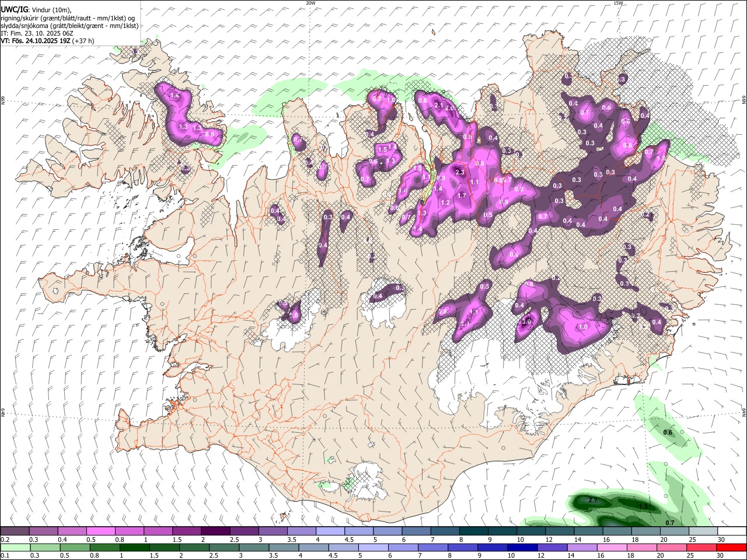Select the light pink 16–18 rain legend swatch
747x560 pixels.
pos(612,547)
